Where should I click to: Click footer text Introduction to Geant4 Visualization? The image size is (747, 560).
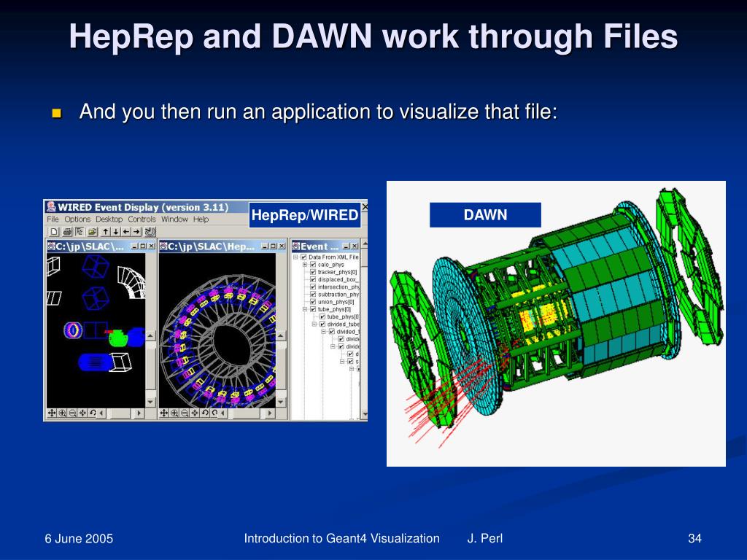click(341, 538)
